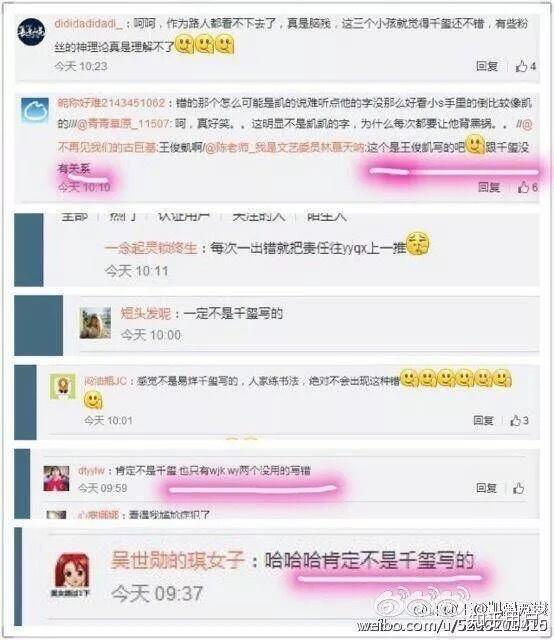
Task: Reply to the 10:23 comment
Action: pyautogui.click(x=487, y=66)
